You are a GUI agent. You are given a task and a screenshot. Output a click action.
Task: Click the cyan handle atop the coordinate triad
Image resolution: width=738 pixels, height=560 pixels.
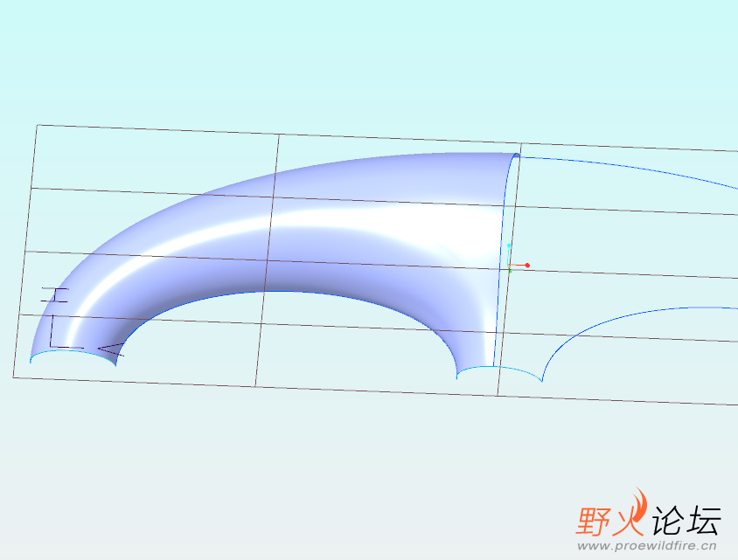click(509, 245)
